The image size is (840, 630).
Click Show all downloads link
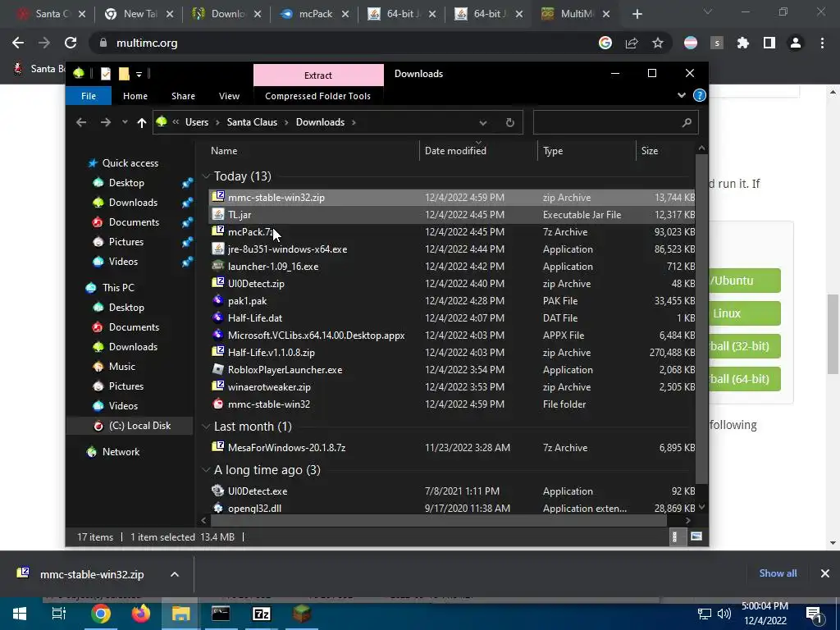click(778, 573)
